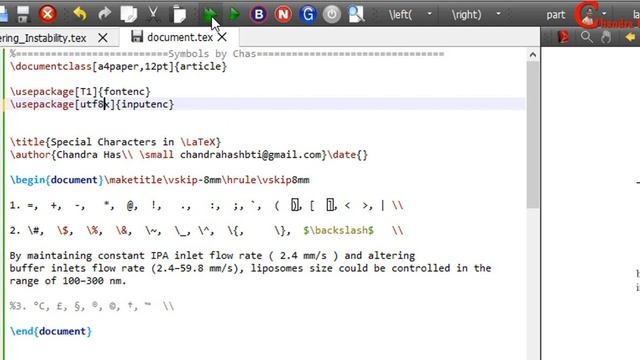Click chandrahashbti@gmail.com email text
640x360 pixels.
coord(251,155)
